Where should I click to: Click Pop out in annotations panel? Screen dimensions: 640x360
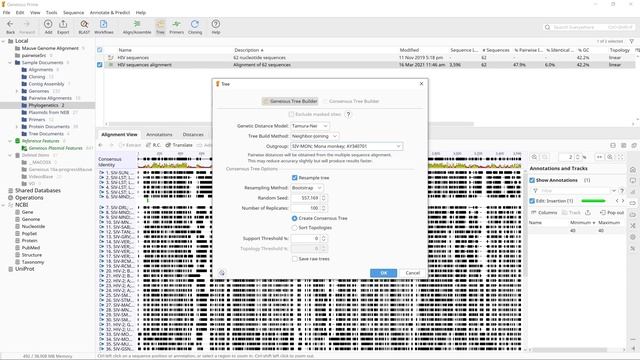pyautogui.click(x=612, y=213)
